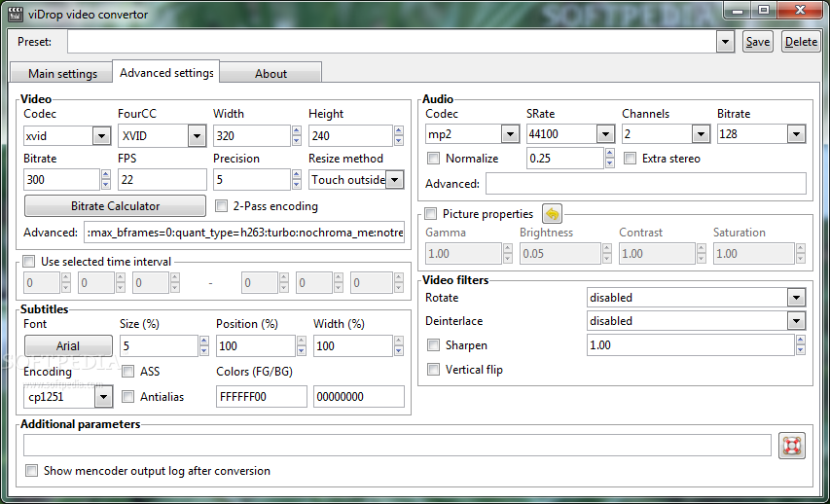830x504 pixels.
Task: Toggle the Sharpen filter checkbox
Action: pos(434,345)
